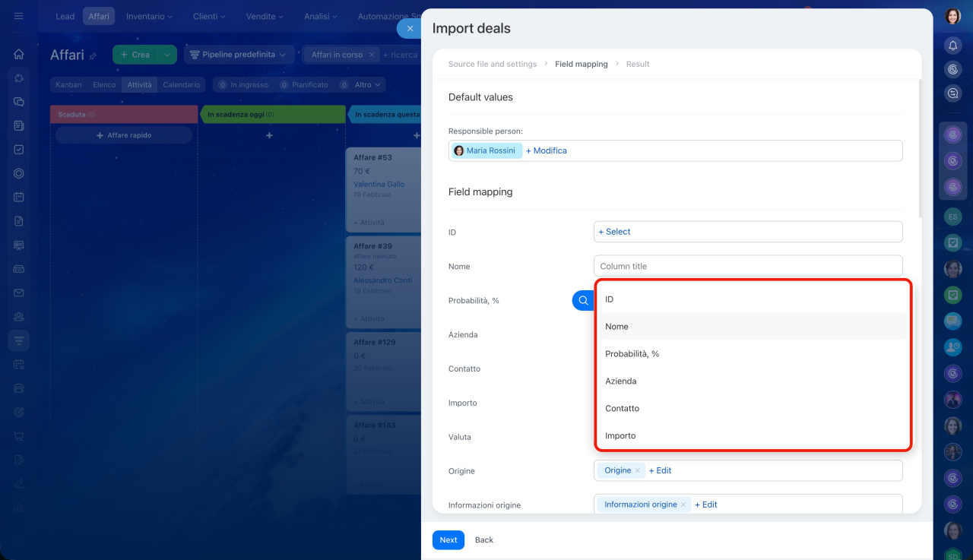This screenshot has width=973, height=560.
Task: Open the mail icon in left sidebar
Action: click(x=19, y=293)
